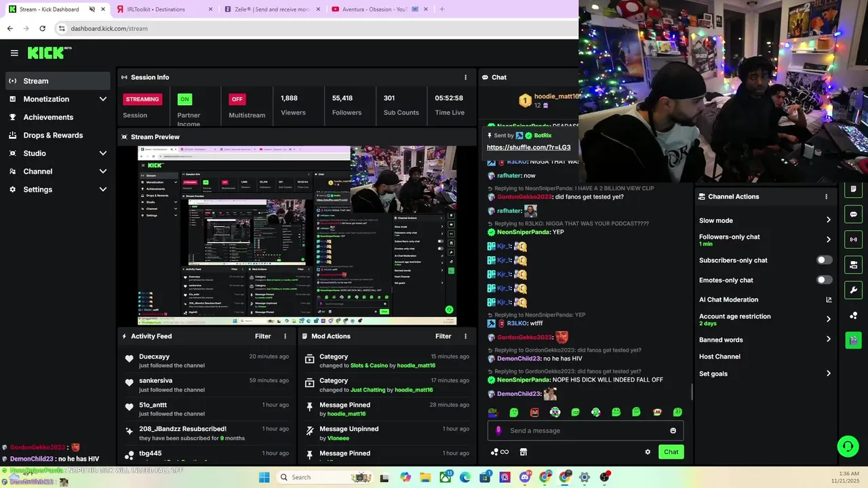Image resolution: width=868 pixels, height=488 pixels.
Task: Expand the Studio sidebar section
Action: point(103,153)
